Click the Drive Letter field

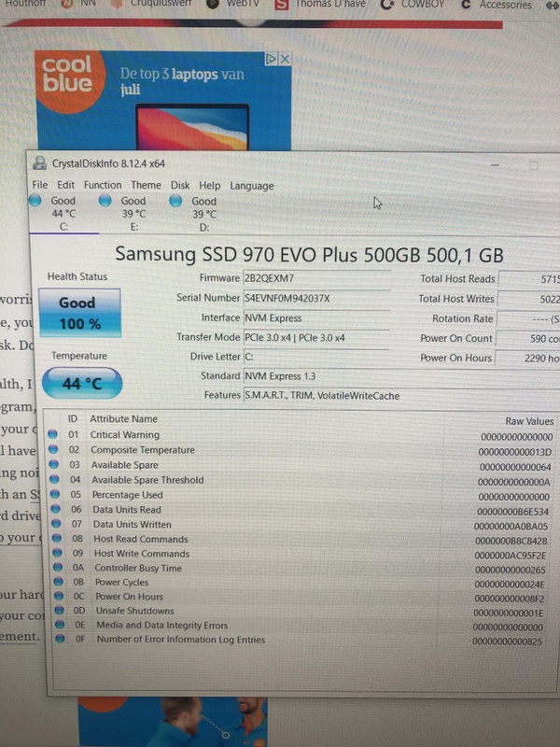pyautogui.click(x=316, y=357)
